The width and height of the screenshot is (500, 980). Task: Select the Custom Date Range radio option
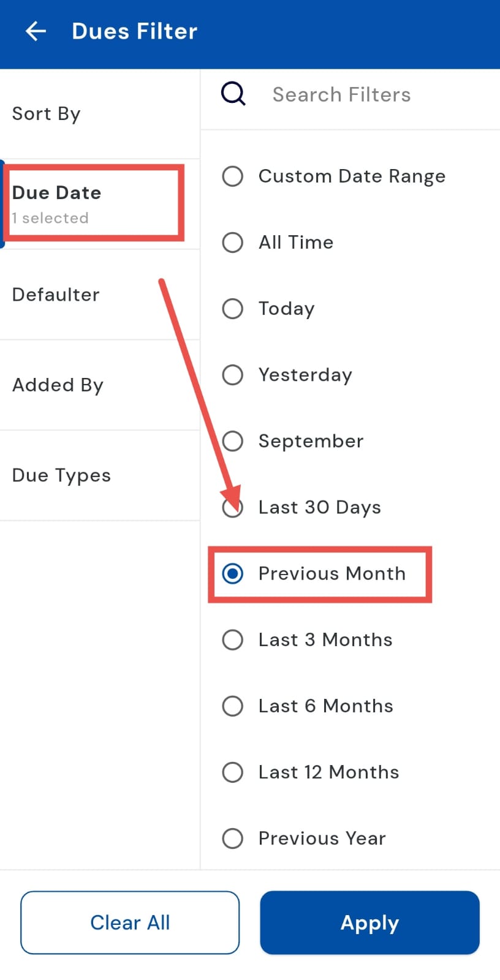(x=233, y=176)
